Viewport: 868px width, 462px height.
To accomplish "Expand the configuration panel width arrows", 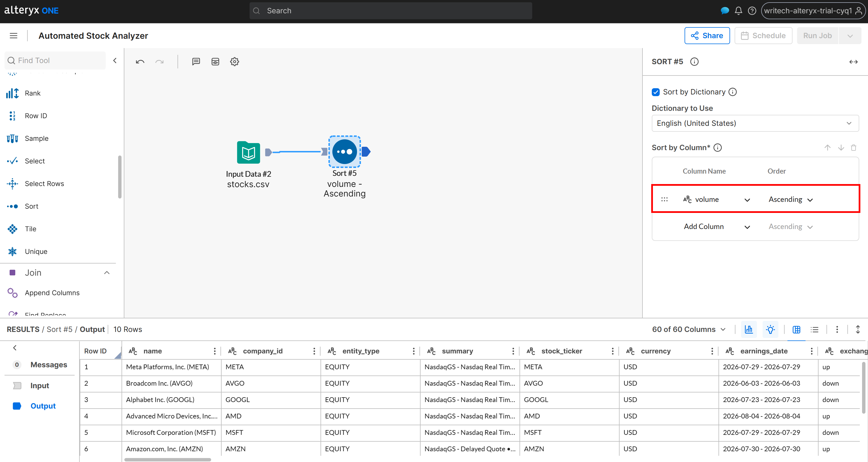I will pos(853,62).
